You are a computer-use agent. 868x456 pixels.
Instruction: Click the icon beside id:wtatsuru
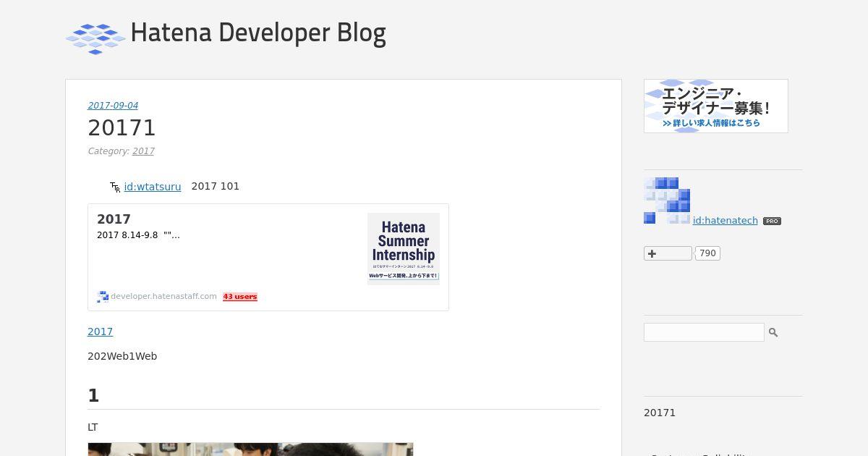[115, 187]
